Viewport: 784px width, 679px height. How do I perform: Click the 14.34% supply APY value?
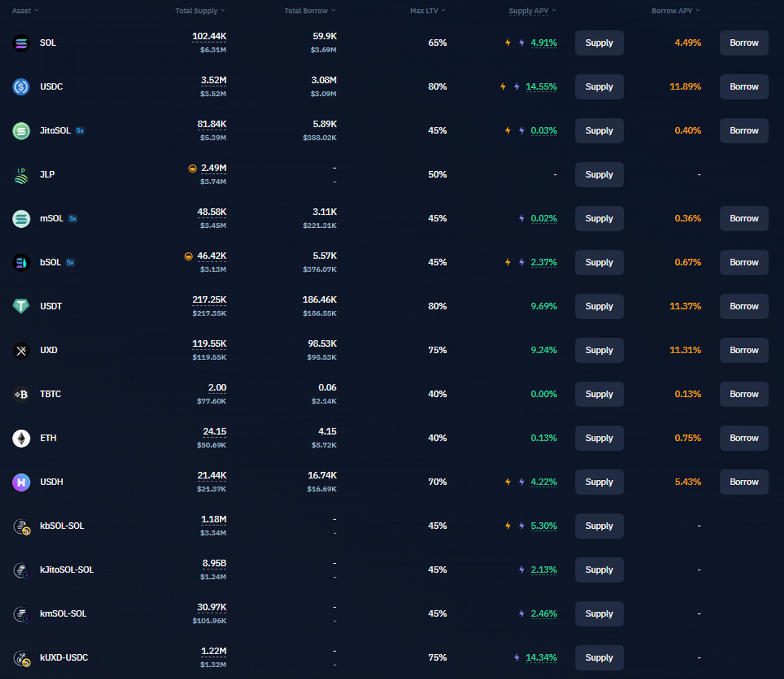541,657
